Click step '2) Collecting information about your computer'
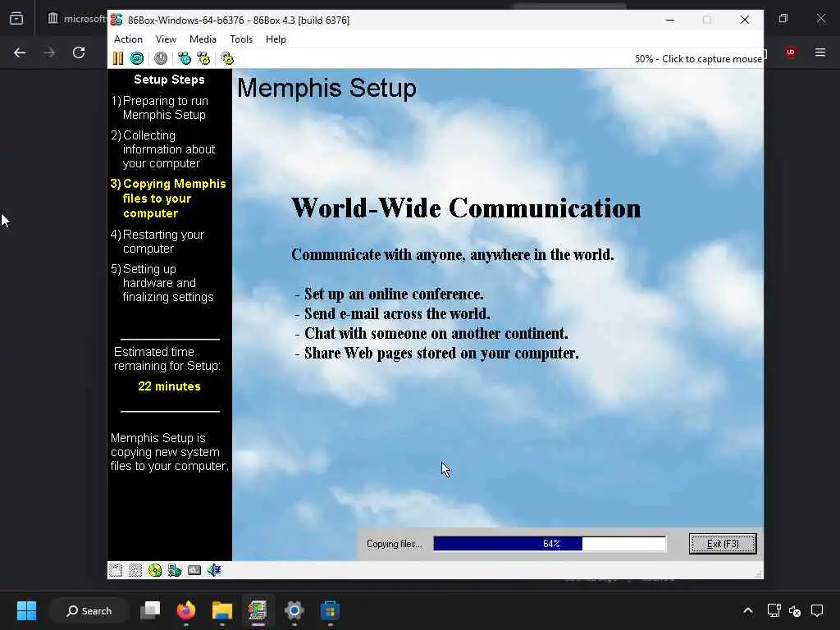This screenshot has height=630, width=840. 163,149
